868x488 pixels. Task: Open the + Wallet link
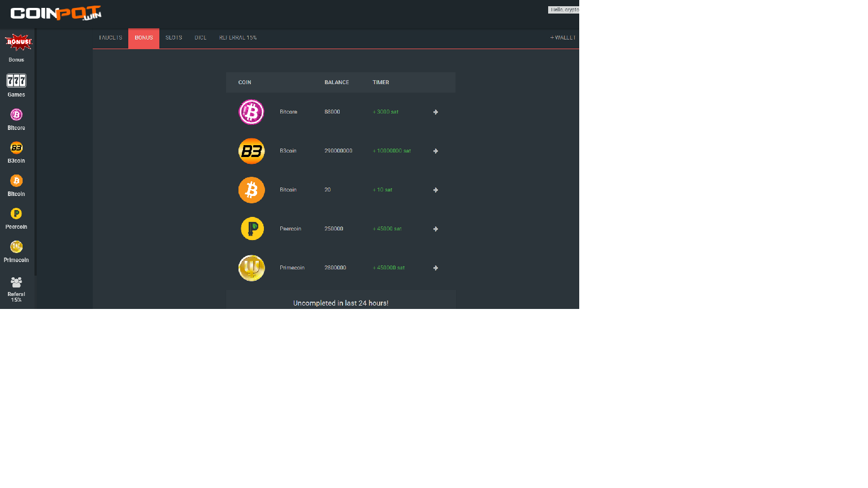tap(563, 38)
